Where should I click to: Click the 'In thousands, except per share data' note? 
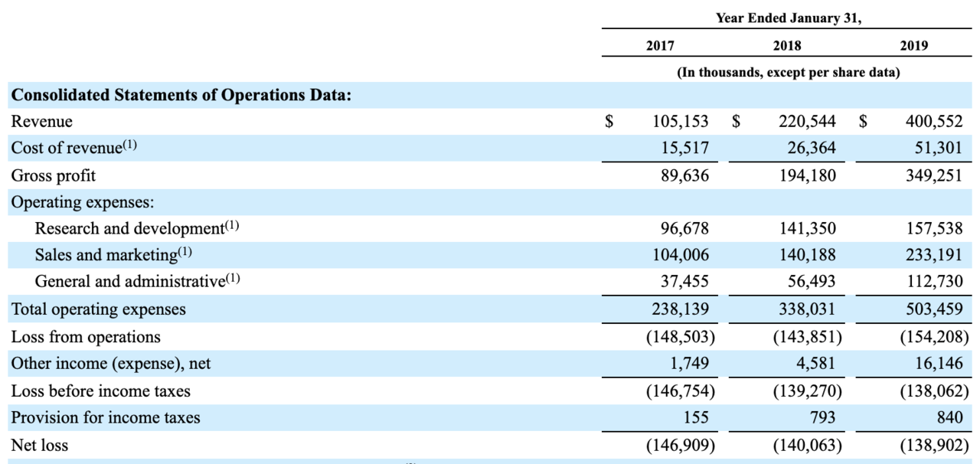click(788, 73)
